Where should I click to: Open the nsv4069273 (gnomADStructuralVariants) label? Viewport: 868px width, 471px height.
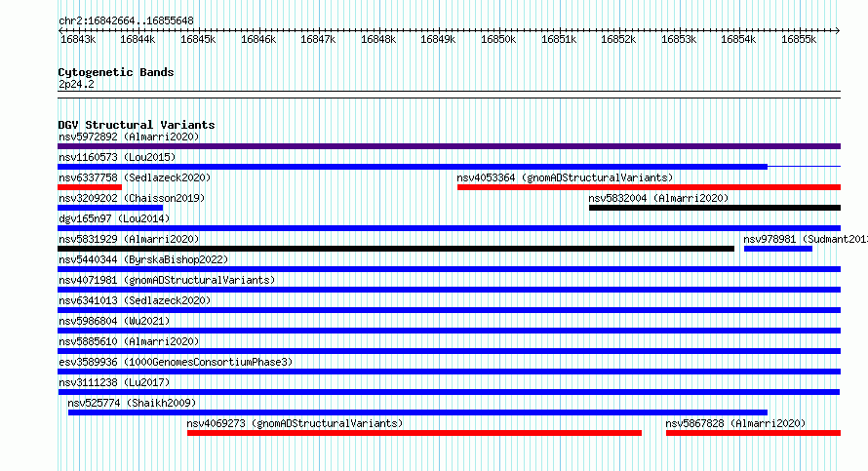coord(295,423)
